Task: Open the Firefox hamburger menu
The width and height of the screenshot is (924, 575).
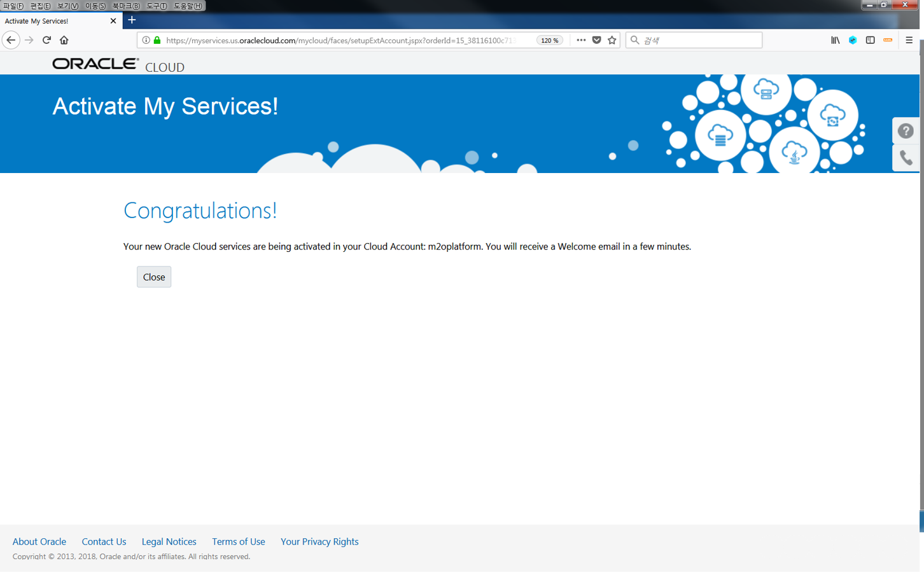Action: (x=909, y=40)
